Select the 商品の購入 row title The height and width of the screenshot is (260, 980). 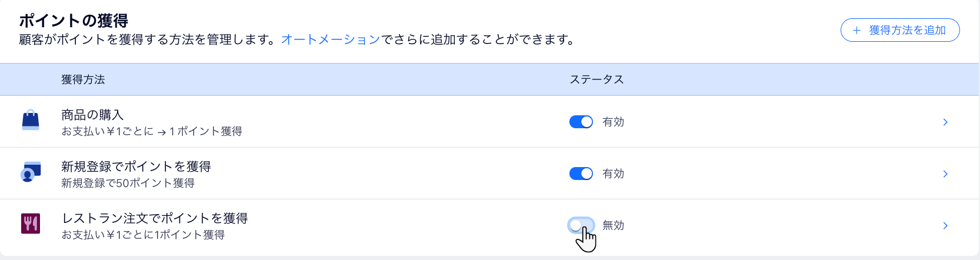pos(92,115)
